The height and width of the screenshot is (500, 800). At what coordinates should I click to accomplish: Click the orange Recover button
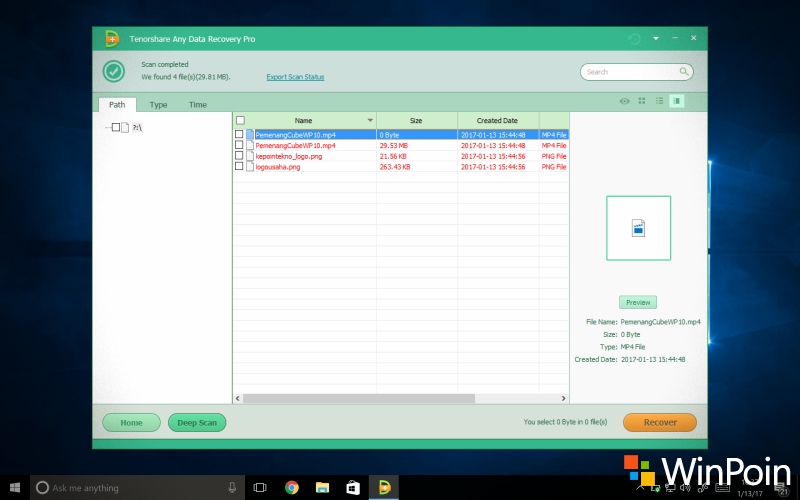(660, 422)
